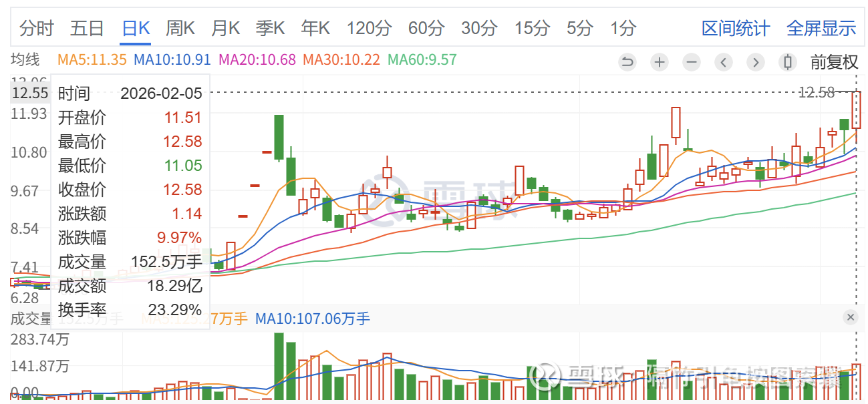Image resolution: width=868 pixels, height=404 pixels.
Task: Click the 成交额 18.29亿 value
Action: pos(175,286)
